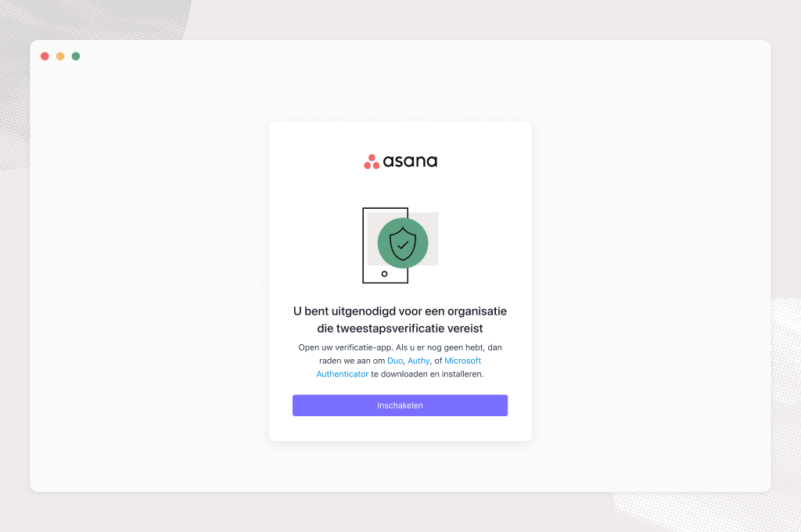Close the window with the red dot

(x=45, y=56)
